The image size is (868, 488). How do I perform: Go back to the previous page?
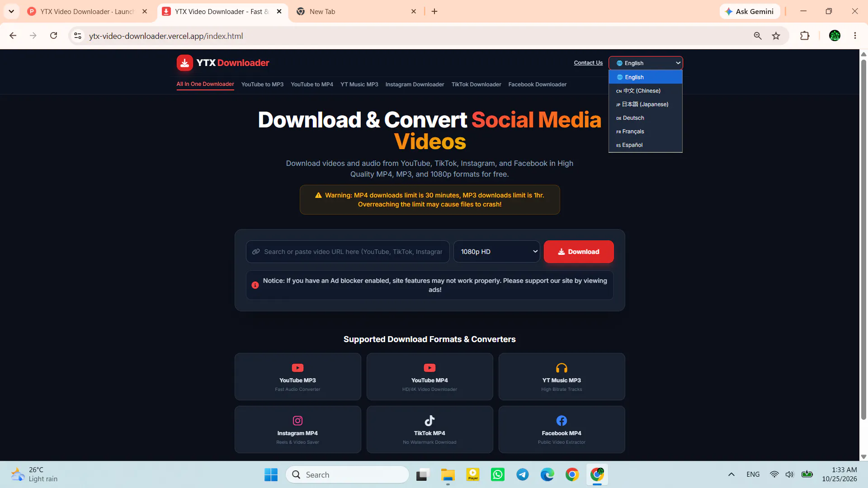[13, 36]
